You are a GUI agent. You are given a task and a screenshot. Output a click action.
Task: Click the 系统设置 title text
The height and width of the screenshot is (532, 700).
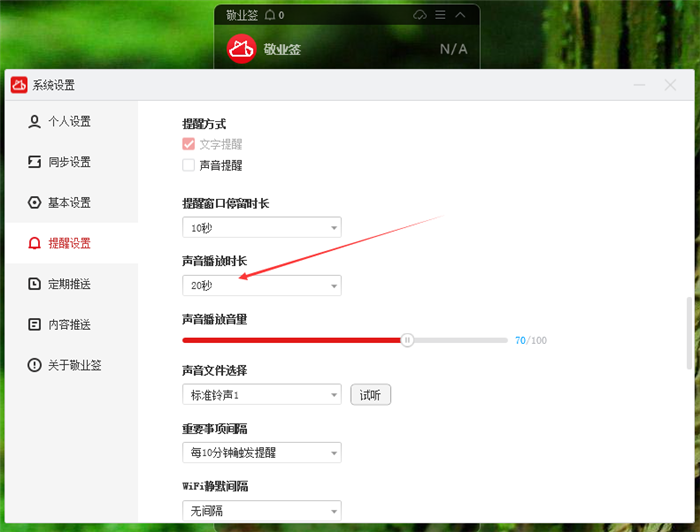coord(54,85)
